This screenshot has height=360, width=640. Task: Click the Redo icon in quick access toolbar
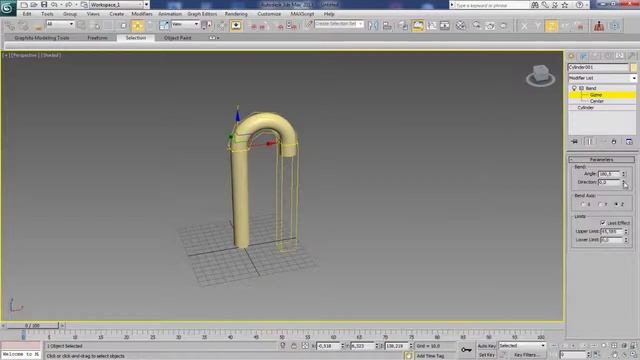[x=69, y=5]
